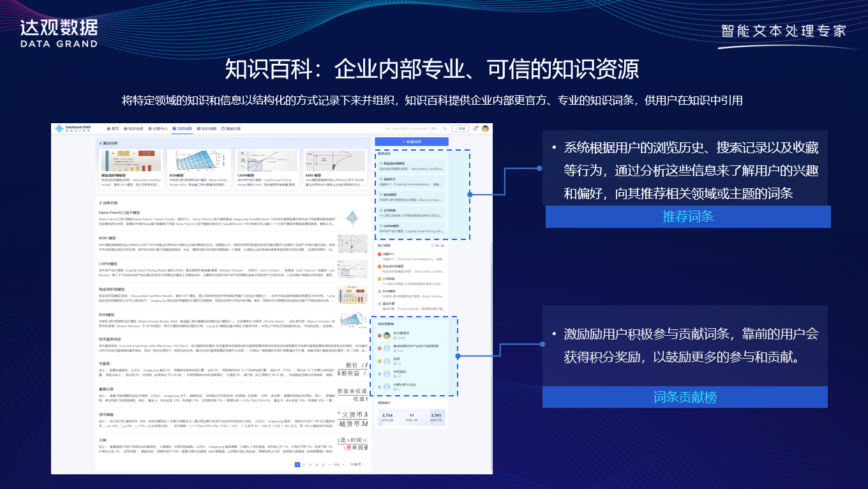
Task: Open the pinned BSM模型 card thumbnail
Action: pos(198,161)
